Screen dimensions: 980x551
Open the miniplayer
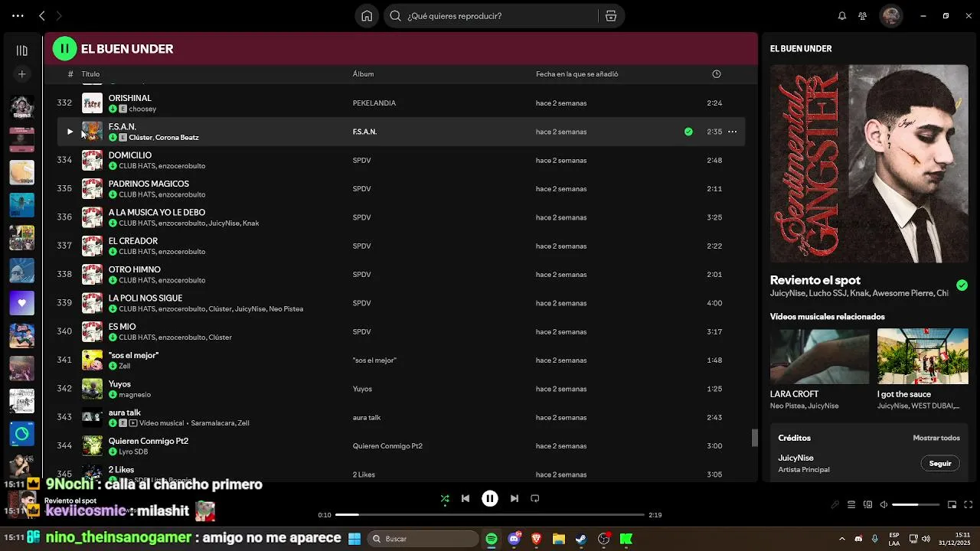coord(952,505)
